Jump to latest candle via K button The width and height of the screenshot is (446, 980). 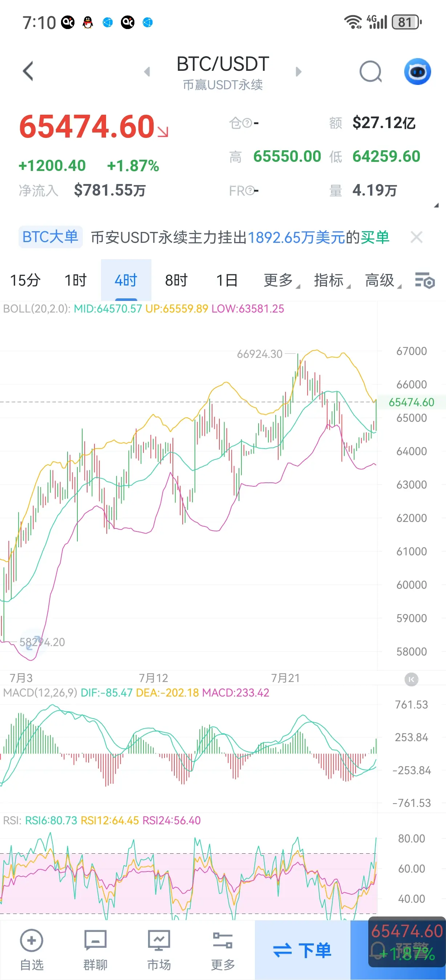(x=411, y=679)
